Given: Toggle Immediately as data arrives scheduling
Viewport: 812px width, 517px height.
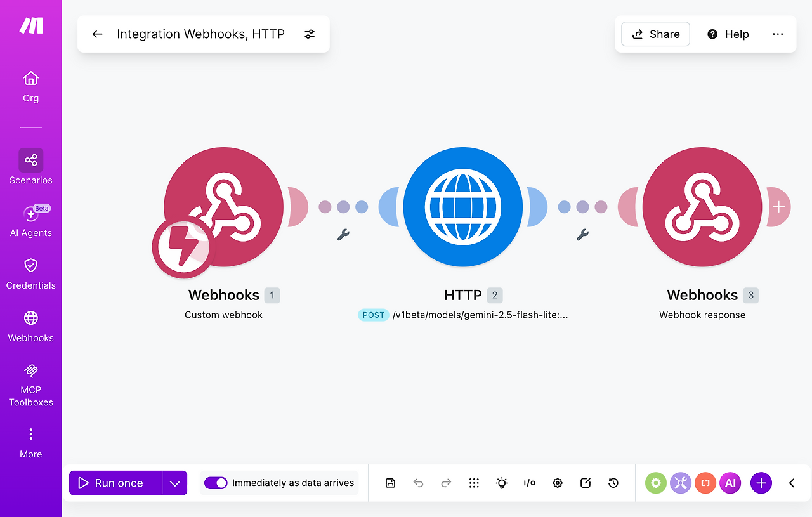Looking at the screenshot, I should [216, 483].
